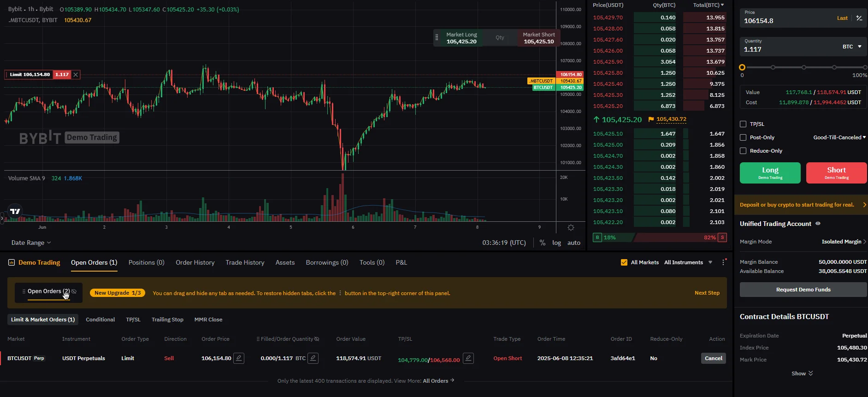Enable the Post-Only checkbox
The width and height of the screenshot is (868, 397).
[x=743, y=137]
